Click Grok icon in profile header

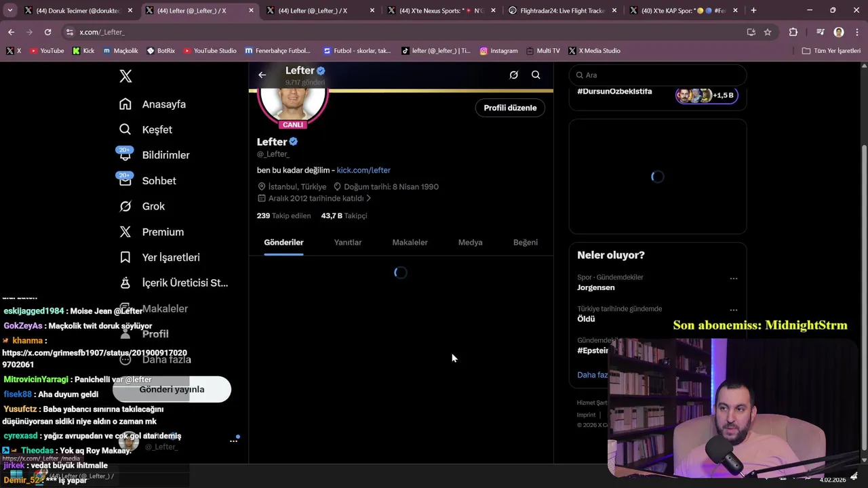pyautogui.click(x=514, y=75)
